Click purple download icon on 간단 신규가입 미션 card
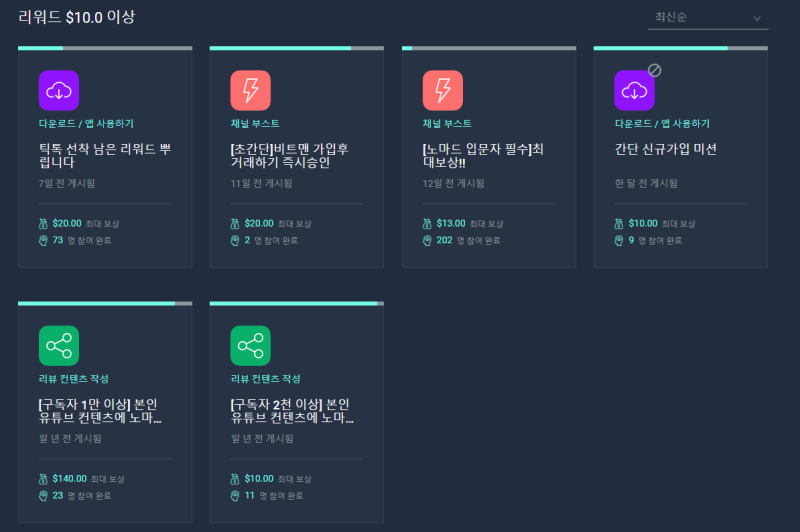 tap(634, 90)
